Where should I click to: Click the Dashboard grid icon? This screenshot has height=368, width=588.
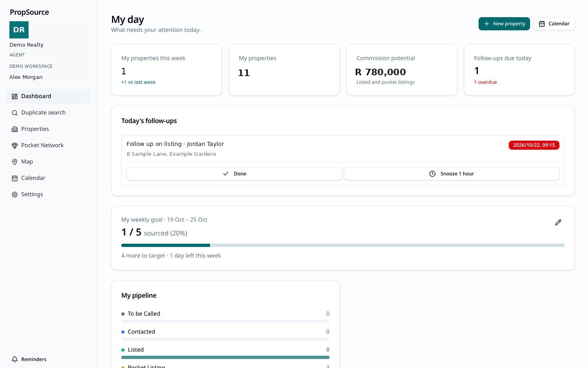pyautogui.click(x=15, y=96)
